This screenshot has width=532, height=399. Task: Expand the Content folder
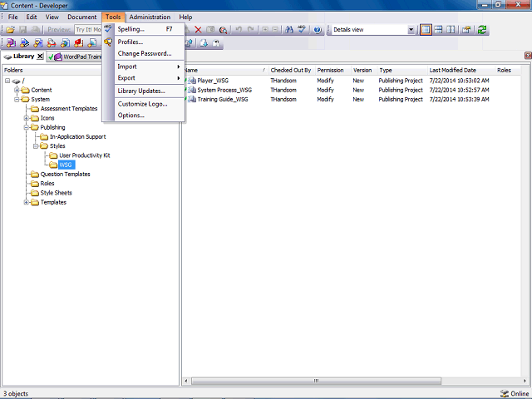17,90
